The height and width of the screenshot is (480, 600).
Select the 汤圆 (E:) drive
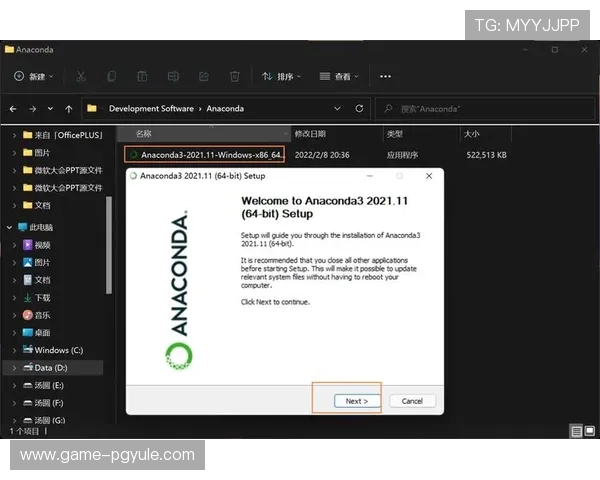tap(43, 385)
